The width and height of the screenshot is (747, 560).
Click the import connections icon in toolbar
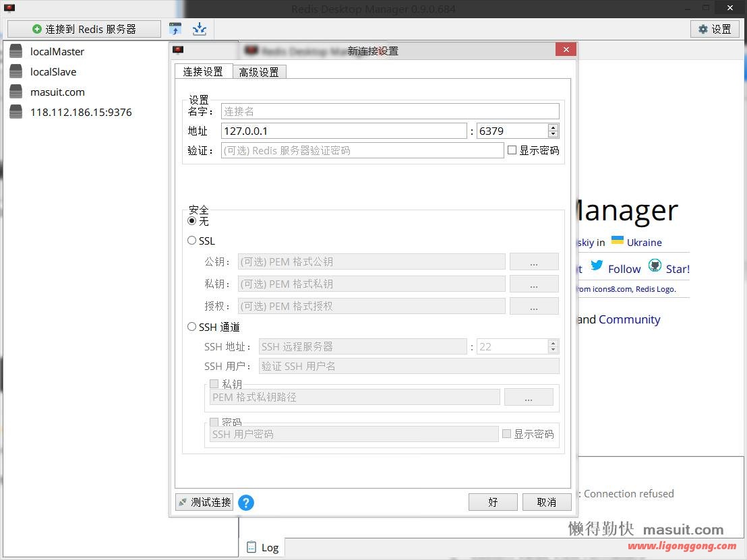175,29
